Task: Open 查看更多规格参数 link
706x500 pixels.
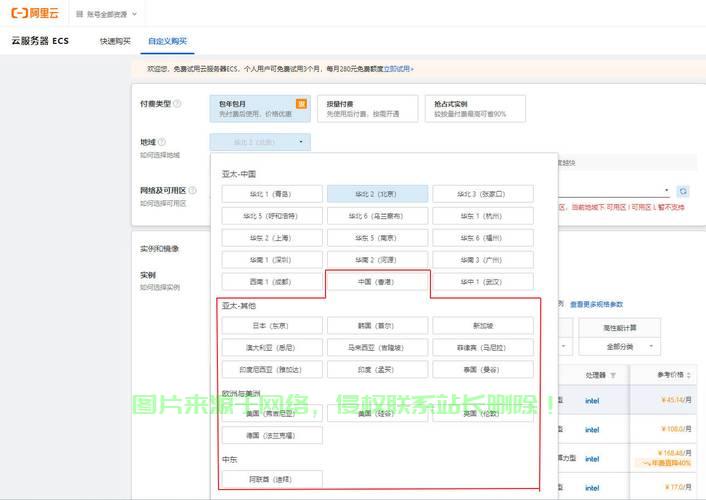Action: (597, 305)
